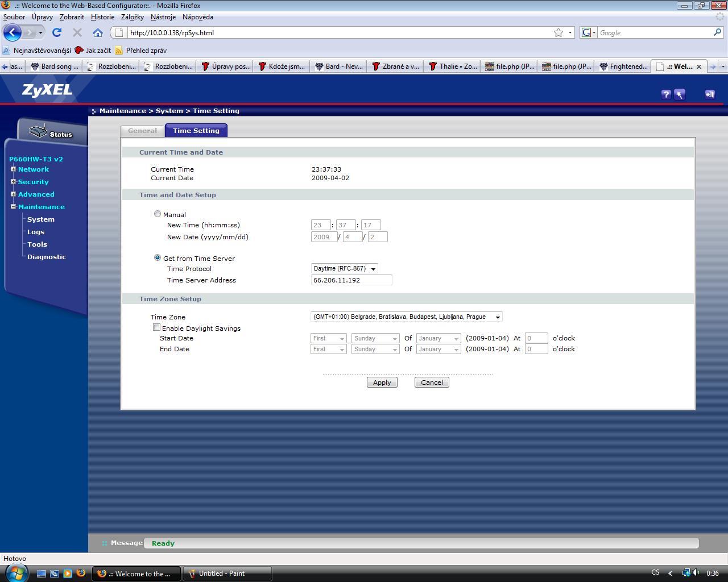The image size is (728, 582).
Task: Click the network icon in system tray
Action: point(686,573)
